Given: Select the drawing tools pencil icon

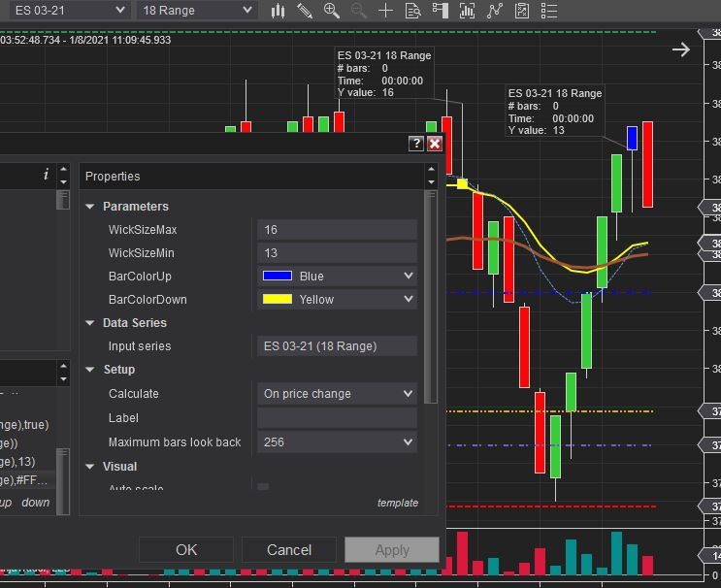Looking at the screenshot, I should point(305,11).
